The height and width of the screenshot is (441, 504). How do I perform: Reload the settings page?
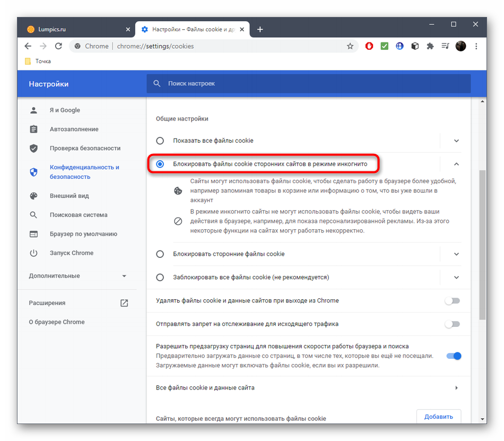(58, 46)
